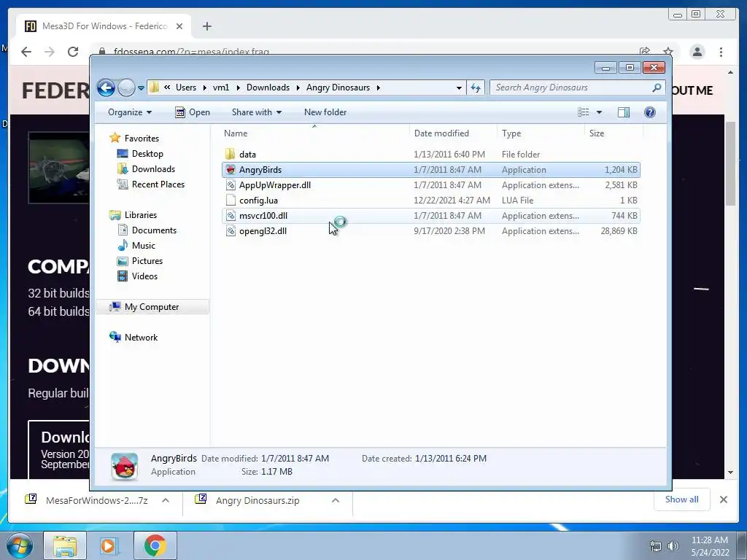Open options arrow for Angry Dinosaurs.zip download

coord(336,500)
